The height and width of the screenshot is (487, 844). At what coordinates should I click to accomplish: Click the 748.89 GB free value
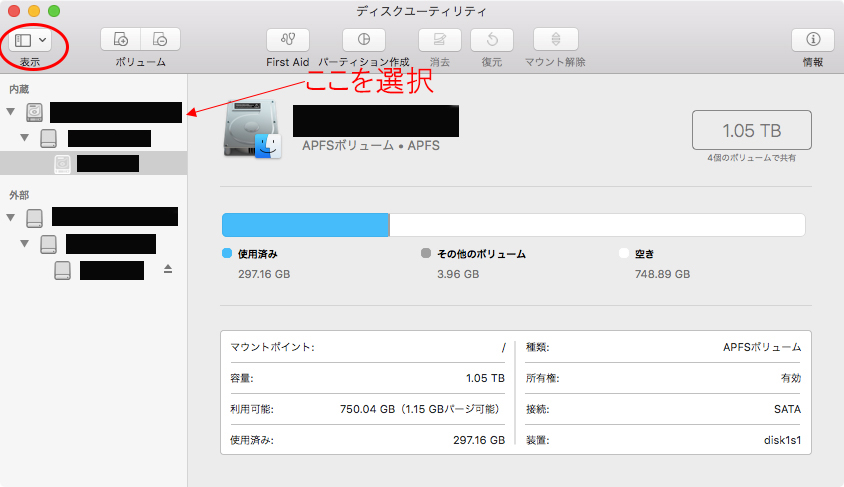click(662, 274)
